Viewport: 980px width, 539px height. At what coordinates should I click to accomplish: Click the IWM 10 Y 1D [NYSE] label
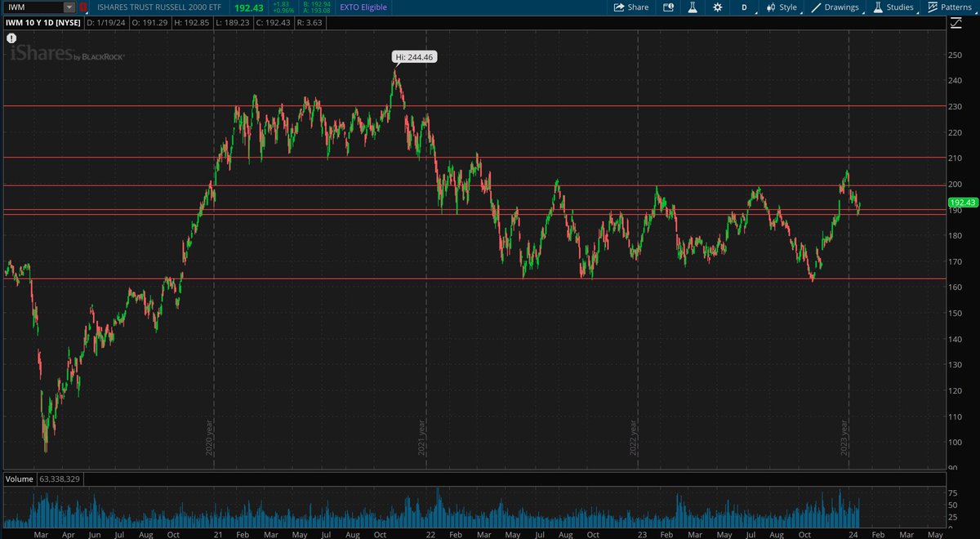(42, 22)
